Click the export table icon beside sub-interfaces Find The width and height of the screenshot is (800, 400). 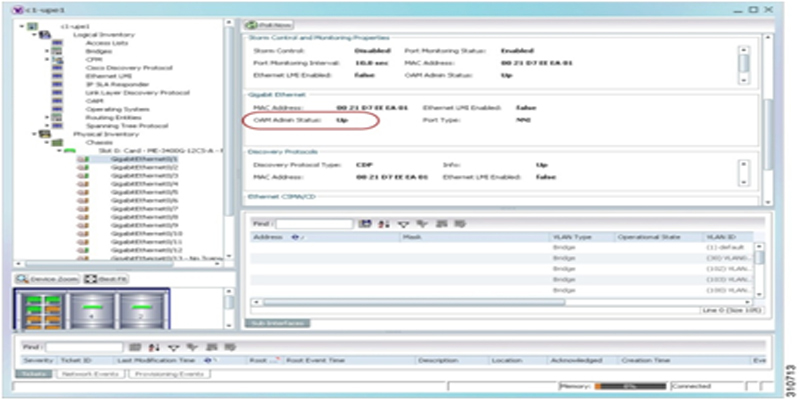[366, 224]
